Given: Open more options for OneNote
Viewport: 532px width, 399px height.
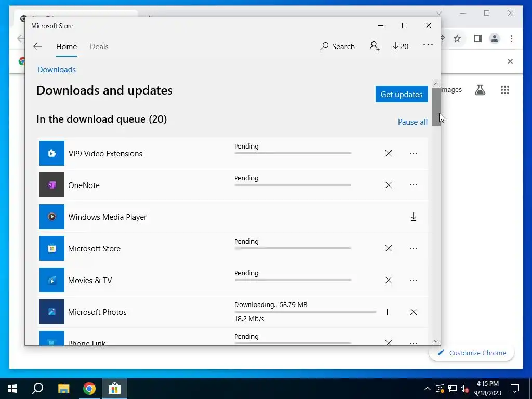Looking at the screenshot, I should 413,185.
